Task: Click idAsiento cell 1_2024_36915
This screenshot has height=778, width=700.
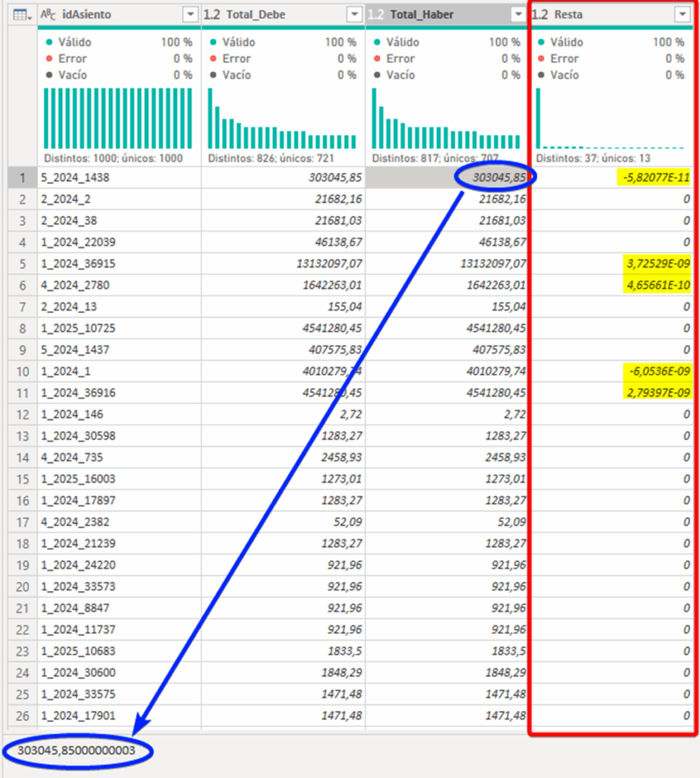Action: (x=119, y=264)
